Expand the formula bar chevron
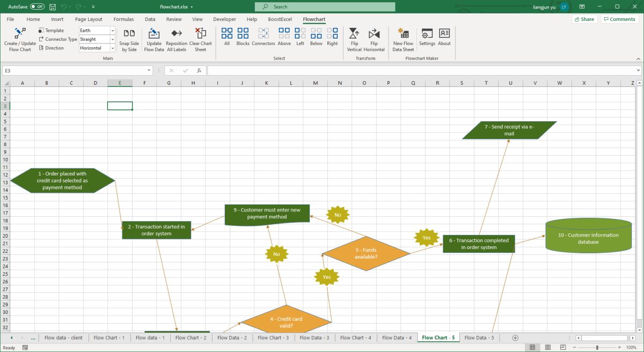Viewport: 644px width, 352px height. tap(638, 70)
